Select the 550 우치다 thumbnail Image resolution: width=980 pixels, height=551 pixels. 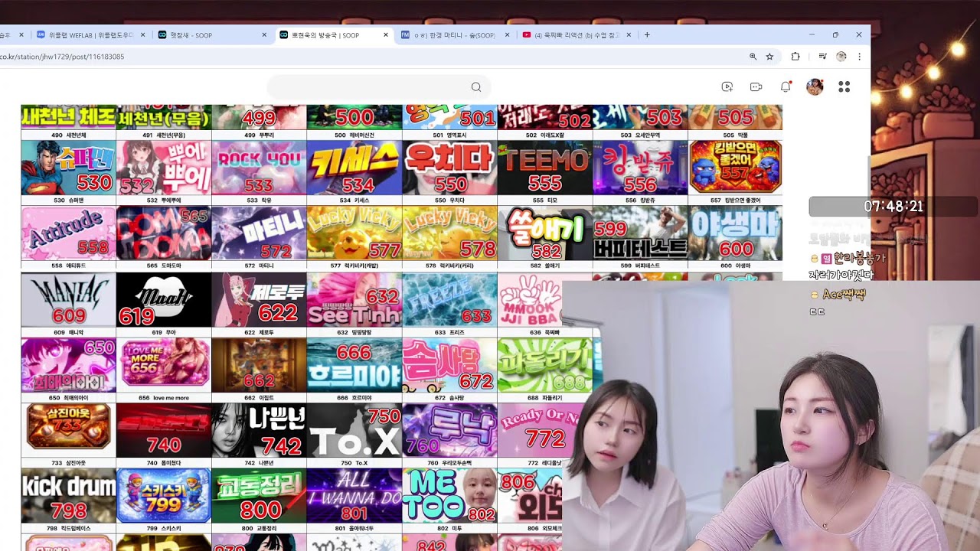pyautogui.click(x=449, y=167)
